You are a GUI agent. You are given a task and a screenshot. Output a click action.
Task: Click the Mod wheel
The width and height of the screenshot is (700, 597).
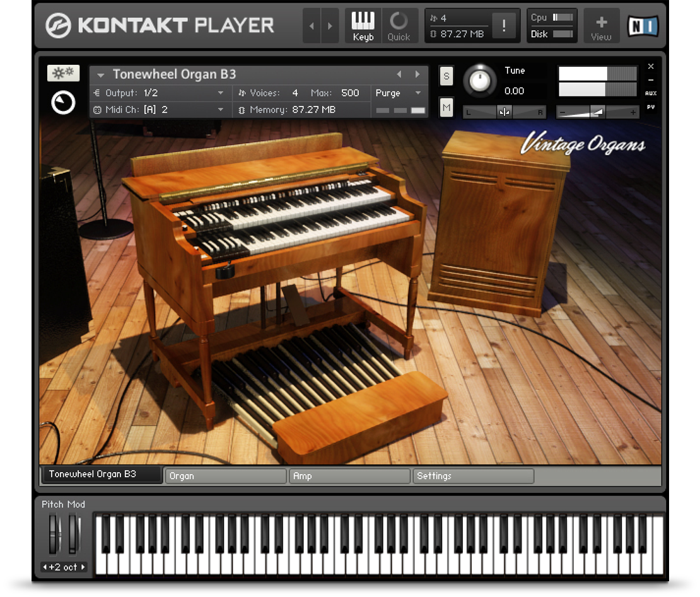click(x=73, y=533)
